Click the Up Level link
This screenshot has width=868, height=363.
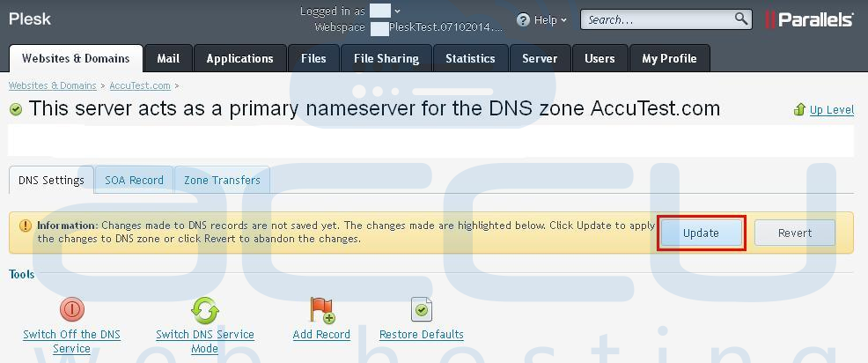coord(831,110)
